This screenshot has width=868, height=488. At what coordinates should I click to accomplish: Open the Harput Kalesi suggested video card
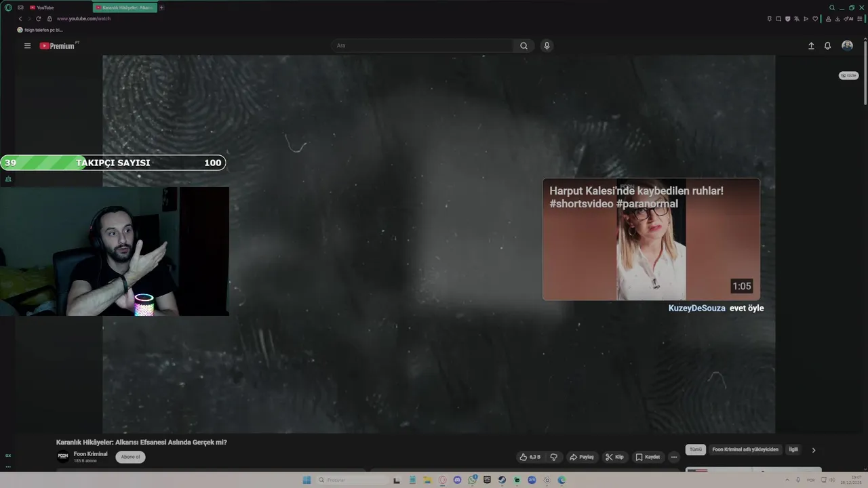[x=651, y=239]
